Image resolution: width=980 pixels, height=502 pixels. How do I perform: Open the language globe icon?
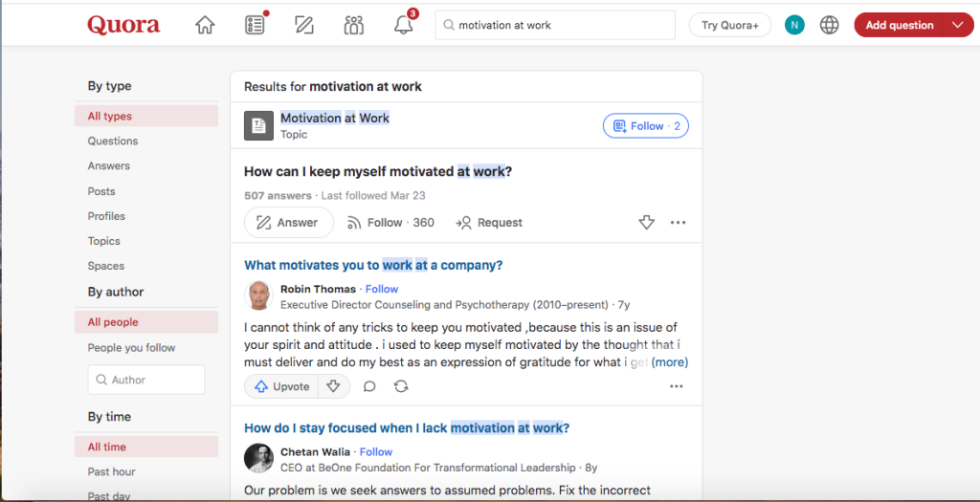830,25
